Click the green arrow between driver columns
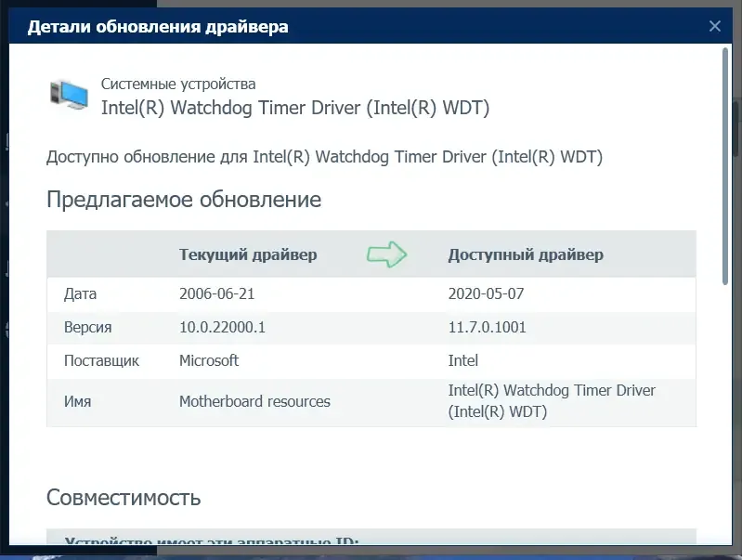This screenshot has height=560, width=742. pos(386,254)
